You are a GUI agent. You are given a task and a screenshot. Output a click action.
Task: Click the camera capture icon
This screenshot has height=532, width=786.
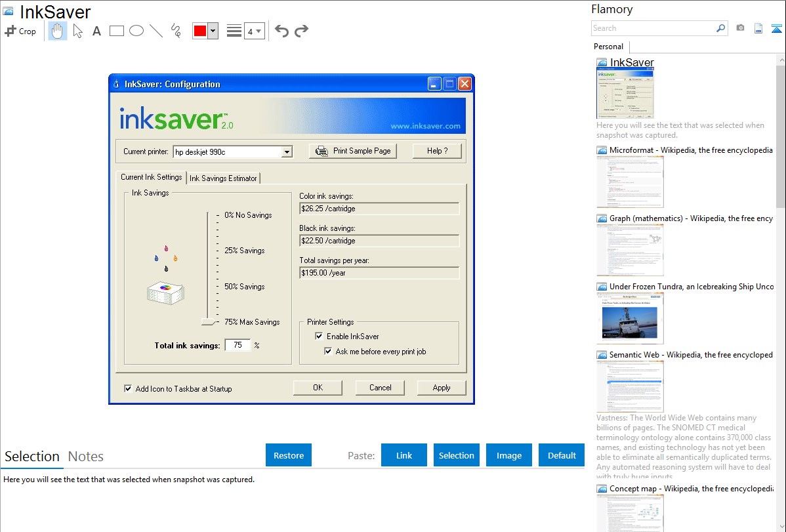[x=740, y=28]
